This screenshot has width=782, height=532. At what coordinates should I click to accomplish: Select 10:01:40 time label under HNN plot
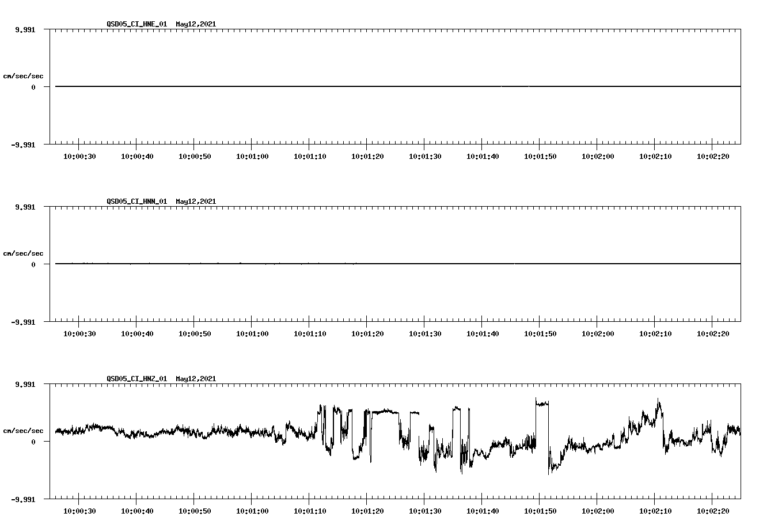[x=483, y=334]
